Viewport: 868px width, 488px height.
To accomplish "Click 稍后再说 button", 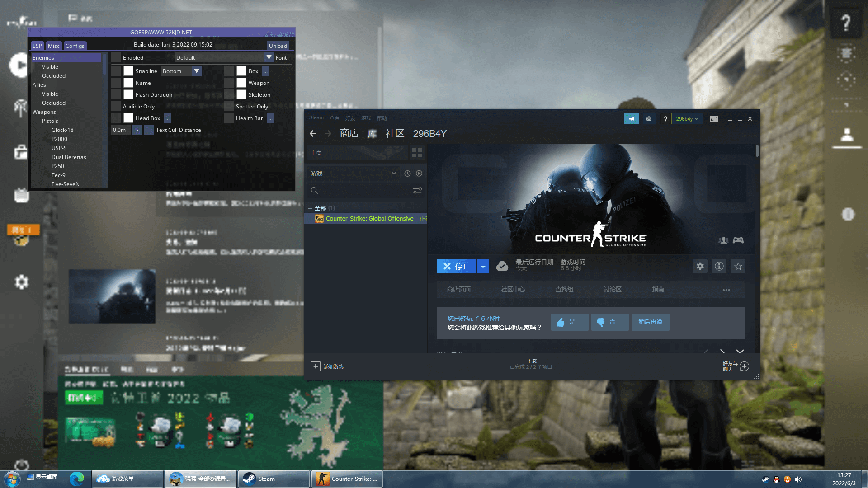I will tap(650, 322).
